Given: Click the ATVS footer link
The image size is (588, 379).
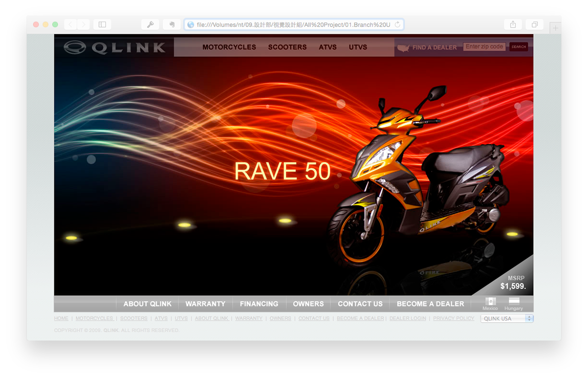Looking at the screenshot, I should click(x=161, y=318).
